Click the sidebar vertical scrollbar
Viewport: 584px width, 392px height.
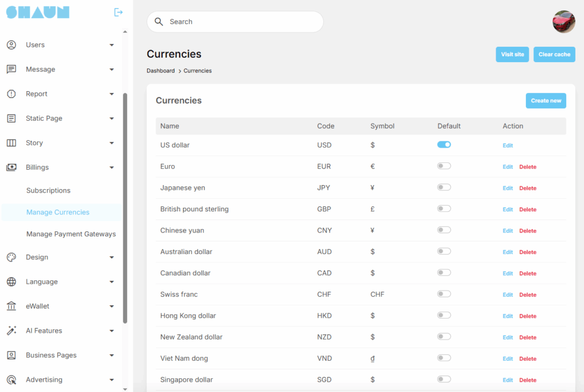[125, 205]
